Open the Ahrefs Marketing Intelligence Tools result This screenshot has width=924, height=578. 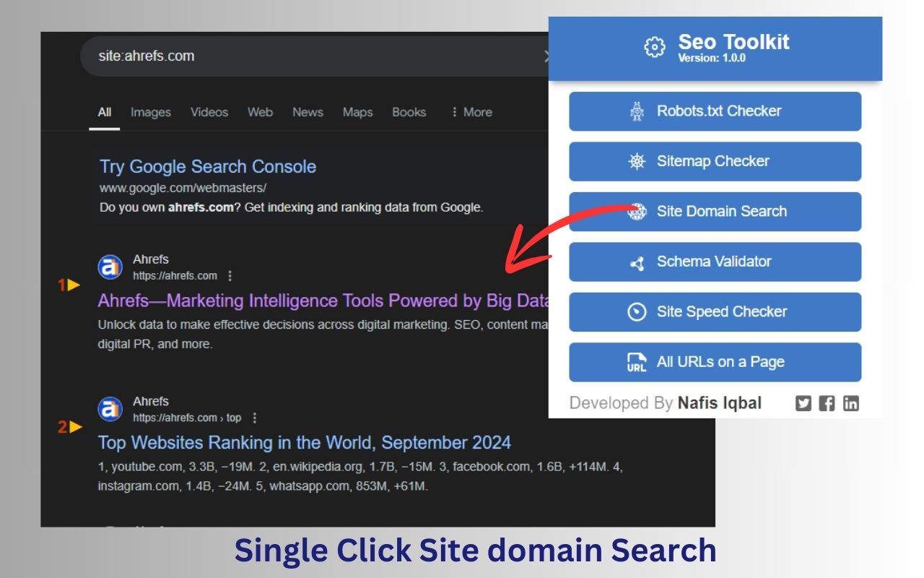(323, 301)
